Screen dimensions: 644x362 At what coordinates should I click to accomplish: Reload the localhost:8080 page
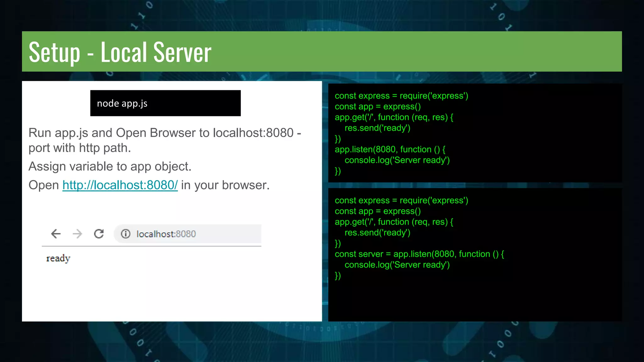click(x=99, y=234)
